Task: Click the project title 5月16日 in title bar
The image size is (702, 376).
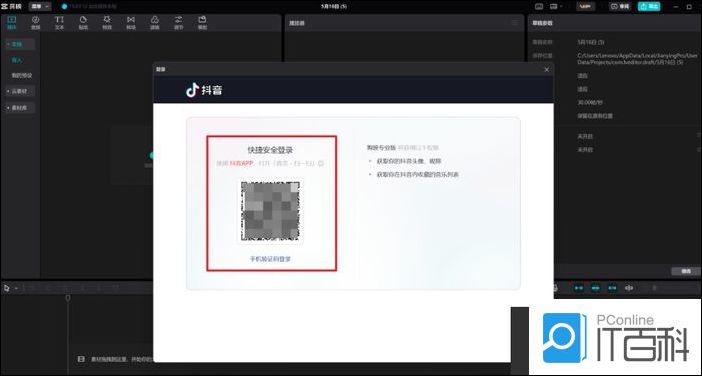Action: 334,6
